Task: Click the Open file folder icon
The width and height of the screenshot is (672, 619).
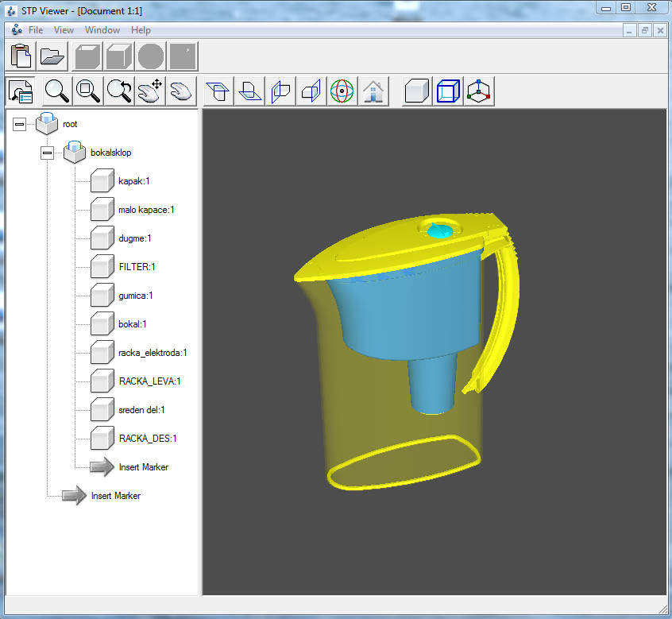Action: 52,56
